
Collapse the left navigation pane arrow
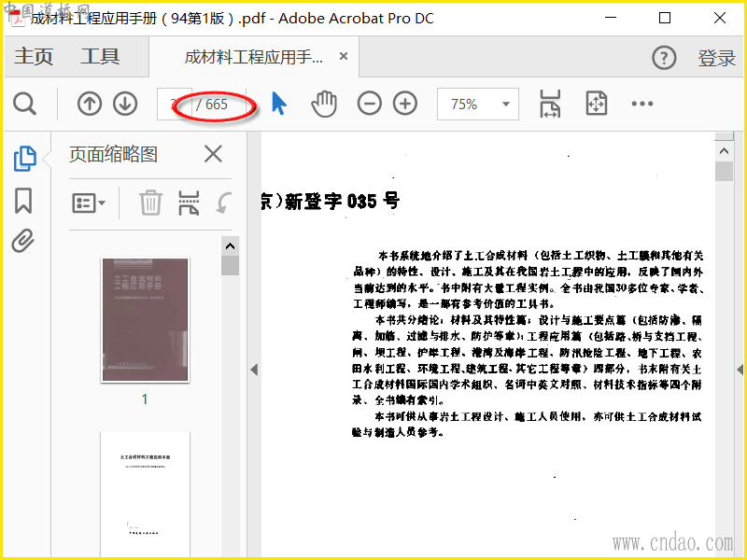pyautogui.click(x=254, y=370)
